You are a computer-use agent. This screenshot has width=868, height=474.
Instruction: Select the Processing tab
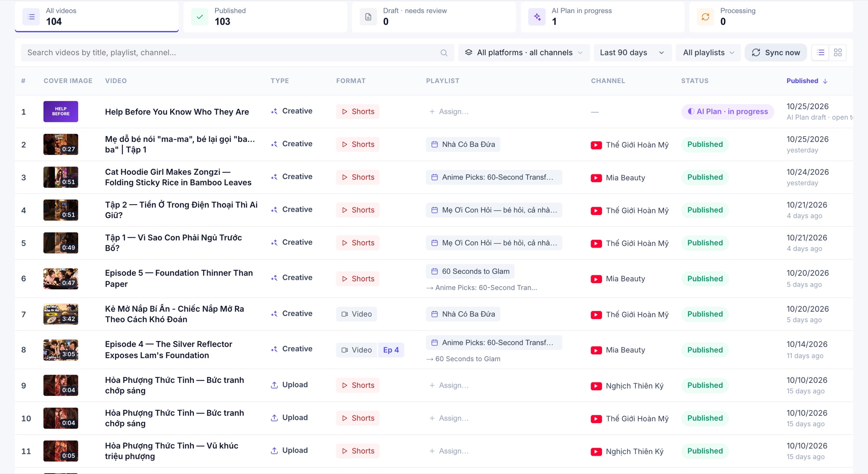pos(771,16)
